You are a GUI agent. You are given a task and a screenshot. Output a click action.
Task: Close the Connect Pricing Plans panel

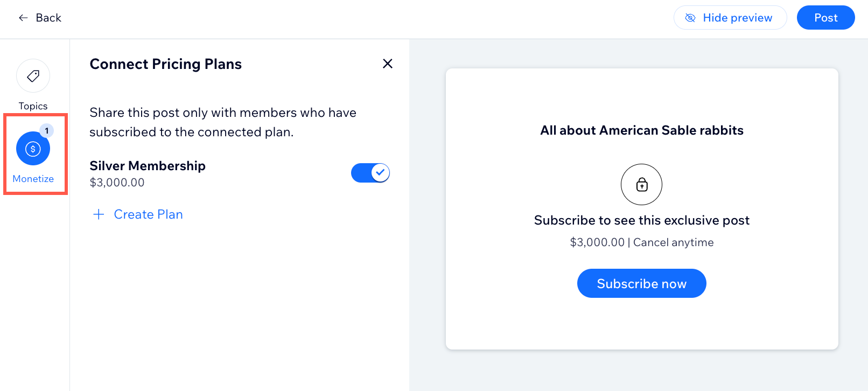click(x=387, y=64)
